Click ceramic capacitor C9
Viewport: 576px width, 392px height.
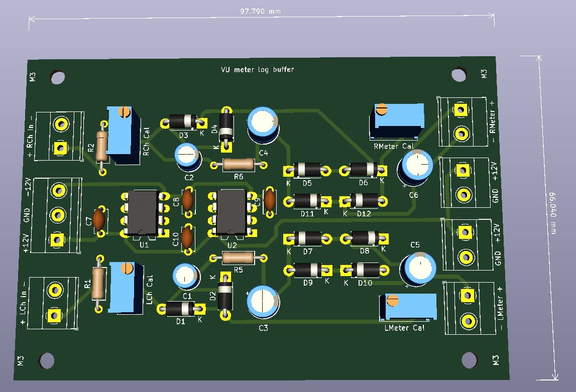click(269, 200)
